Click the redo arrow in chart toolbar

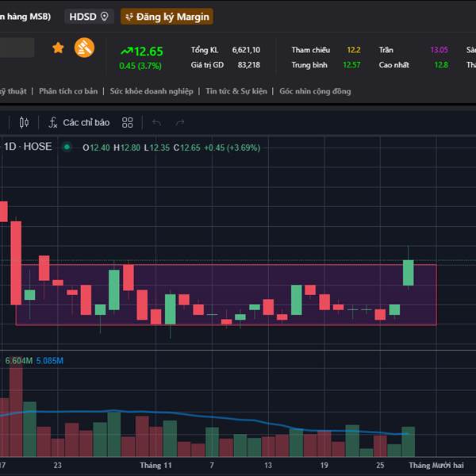pyautogui.click(x=180, y=122)
